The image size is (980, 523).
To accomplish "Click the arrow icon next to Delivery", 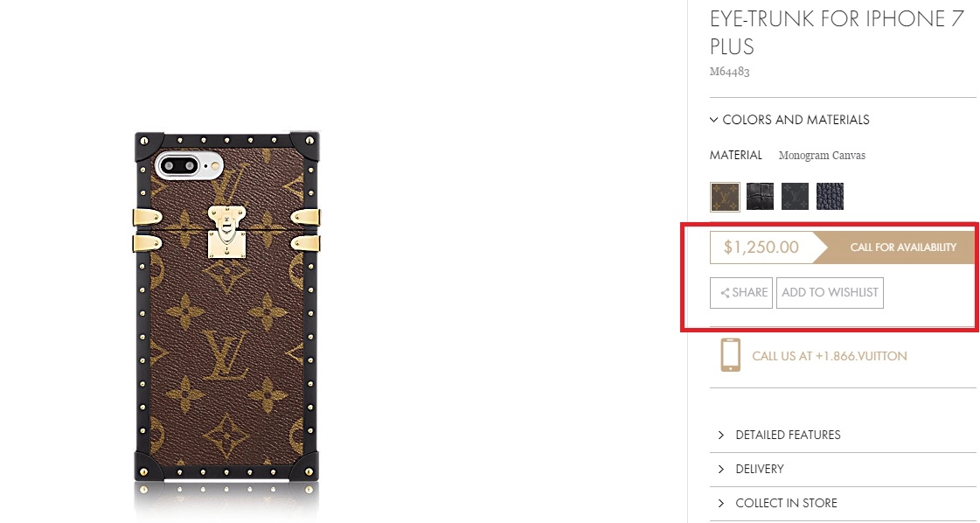I will [x=721, y=469].
